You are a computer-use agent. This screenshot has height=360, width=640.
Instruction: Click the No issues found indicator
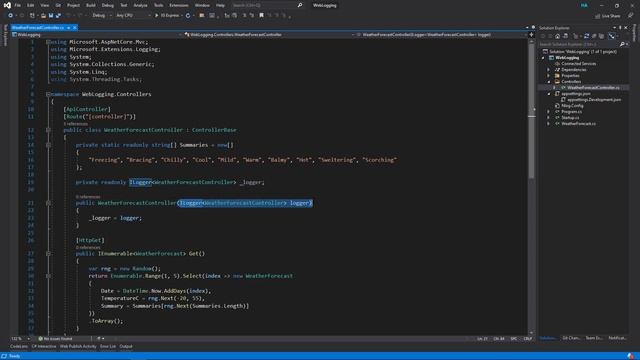[55, 339]
